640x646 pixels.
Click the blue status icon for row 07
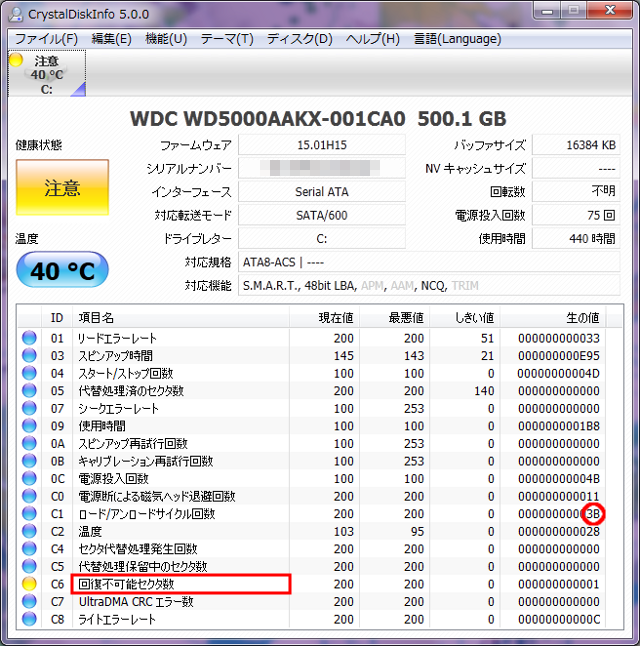(x=29, y=408)
